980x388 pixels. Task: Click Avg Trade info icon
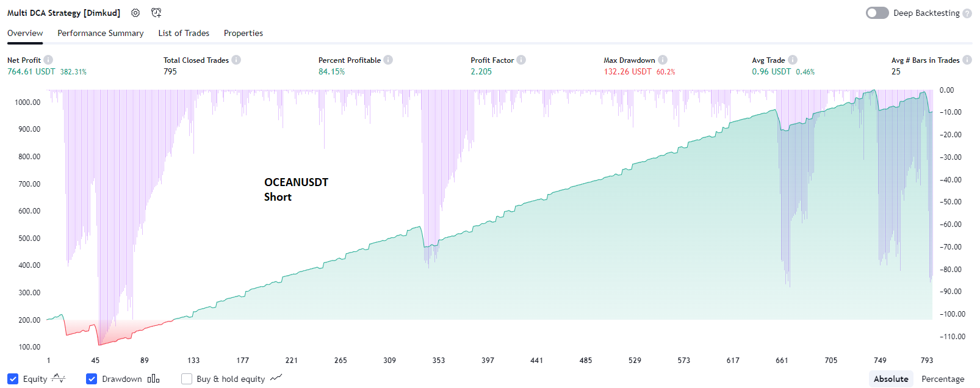(x=793, y=60)
